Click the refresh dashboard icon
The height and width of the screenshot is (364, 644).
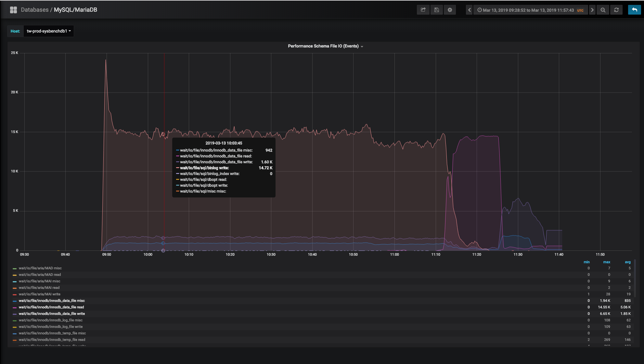tap(616, 10)
